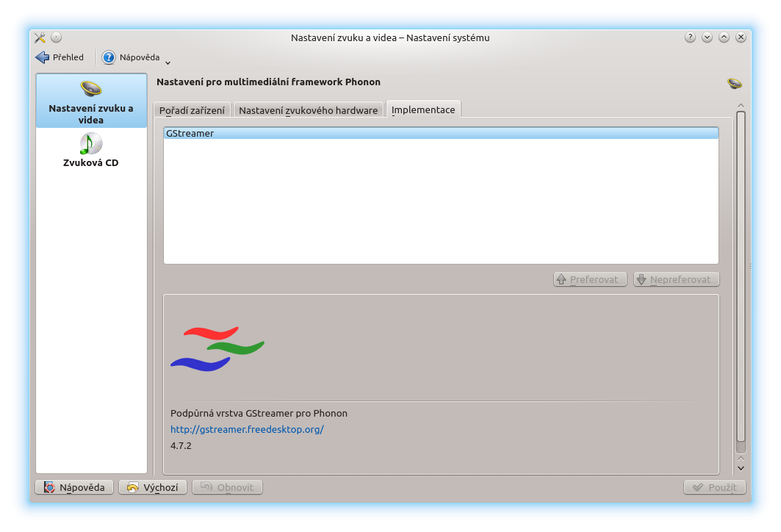
Task: Open the Nápověda toolbar menu
Action: [131, 57]
